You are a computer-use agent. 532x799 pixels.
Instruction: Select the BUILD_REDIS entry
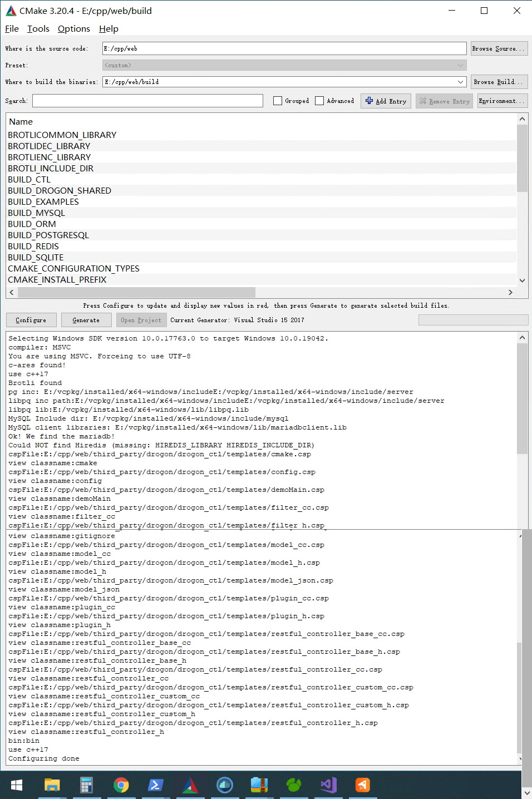[x=33, y=246]
